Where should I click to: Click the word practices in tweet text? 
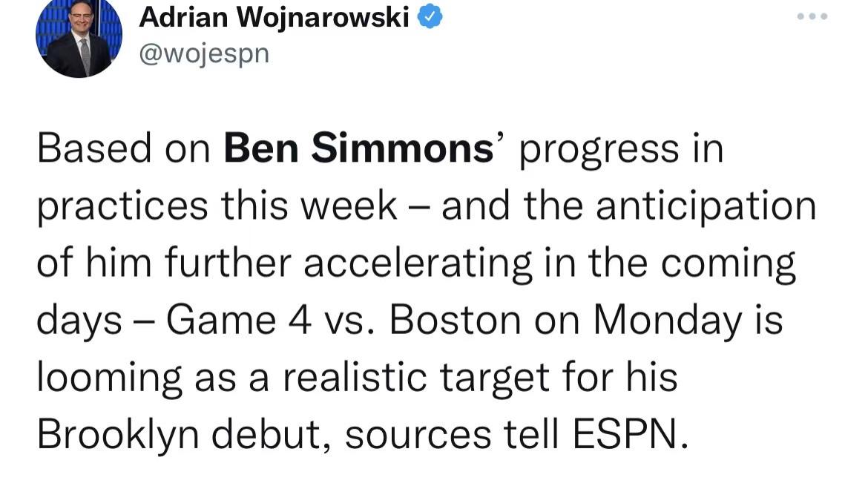pos(122,207)
